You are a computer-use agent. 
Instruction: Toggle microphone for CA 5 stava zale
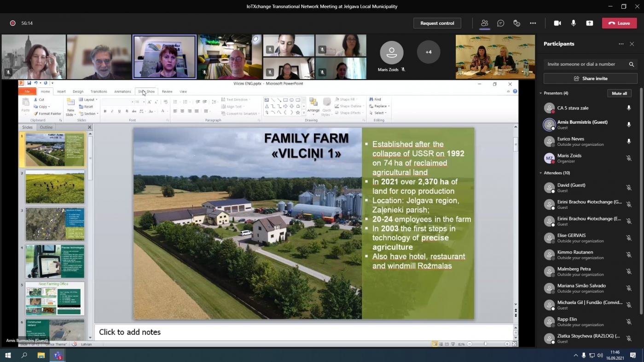629,108
